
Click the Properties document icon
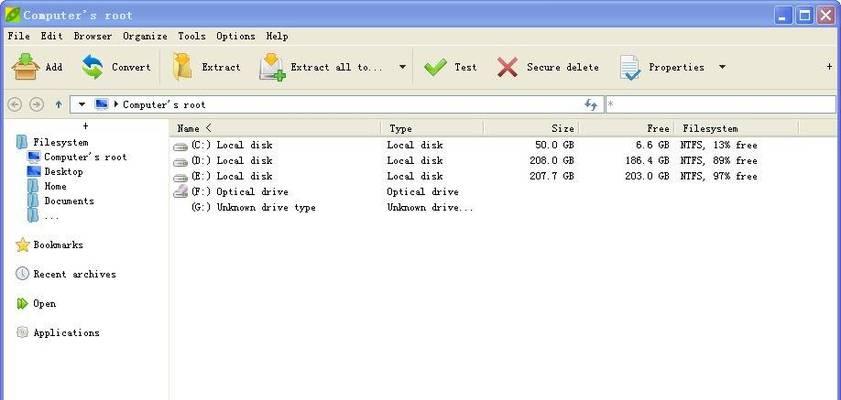tap(630, 68)
